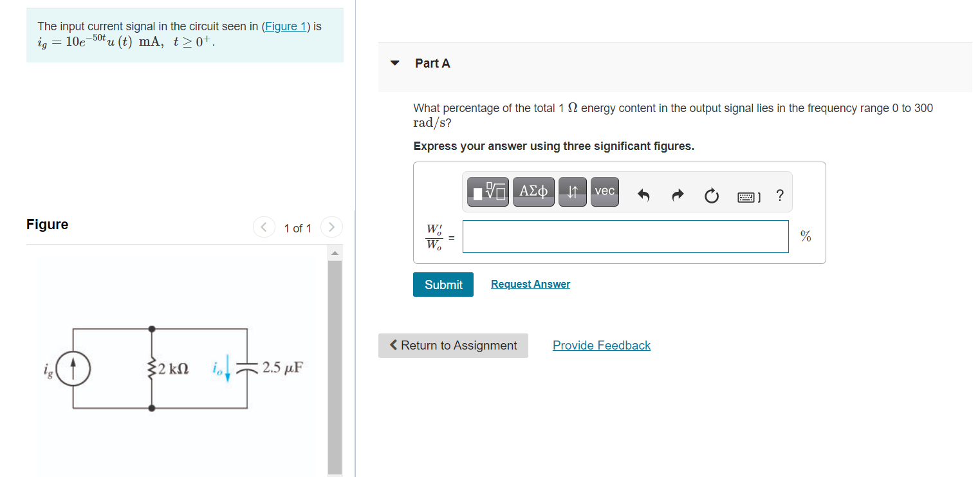Screen dimensions: 980x477
Task: Click inside the answer input box
Action: click(625, 236)
